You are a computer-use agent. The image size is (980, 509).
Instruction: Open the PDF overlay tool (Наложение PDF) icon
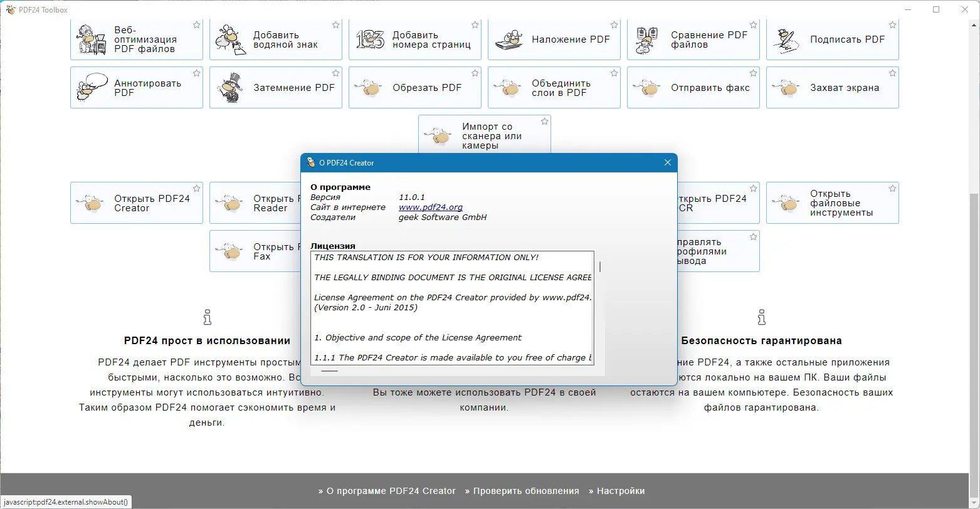click(508, 39)
